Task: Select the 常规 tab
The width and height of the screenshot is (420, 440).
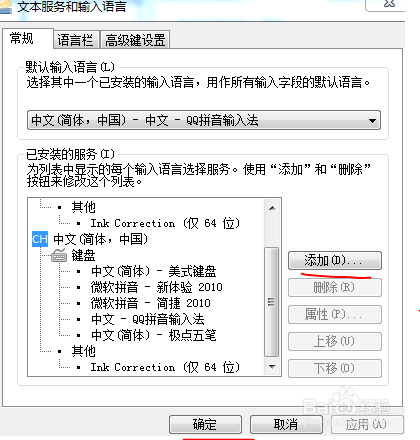Action: click(x=22, y=38)
